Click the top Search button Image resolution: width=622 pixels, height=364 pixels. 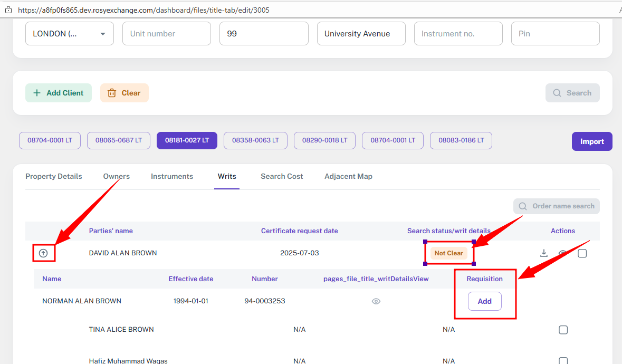[x=572, y=93]
